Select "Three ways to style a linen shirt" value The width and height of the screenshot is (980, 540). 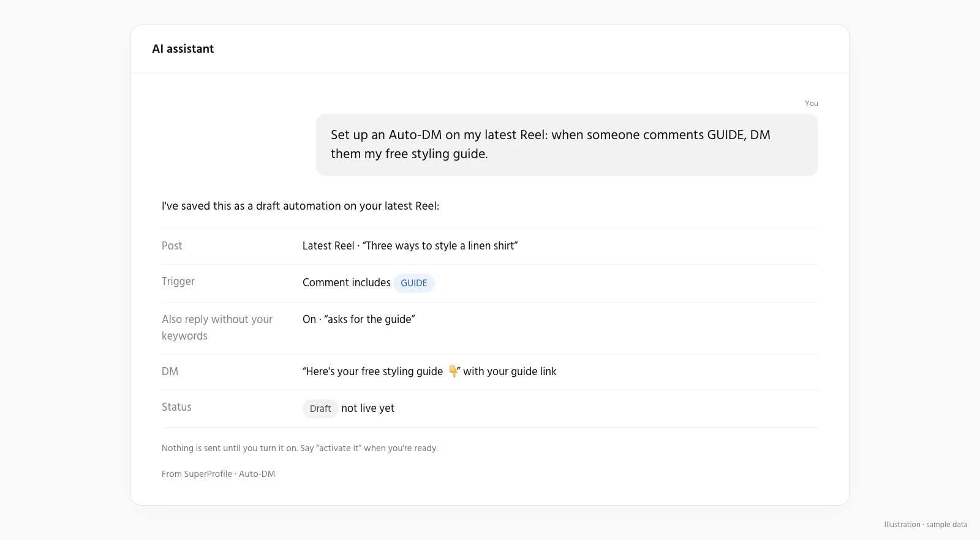coord(410,246)
